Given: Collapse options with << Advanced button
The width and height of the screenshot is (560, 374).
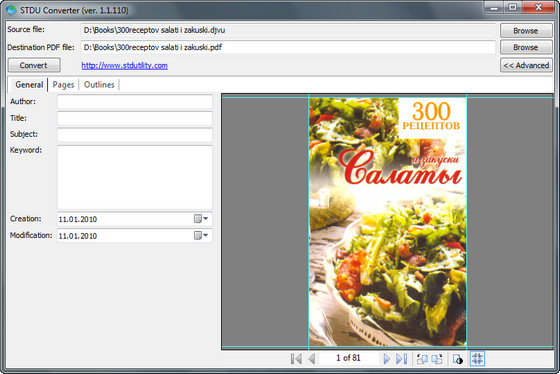Looking at the screenshot, I should click(526, 65).
